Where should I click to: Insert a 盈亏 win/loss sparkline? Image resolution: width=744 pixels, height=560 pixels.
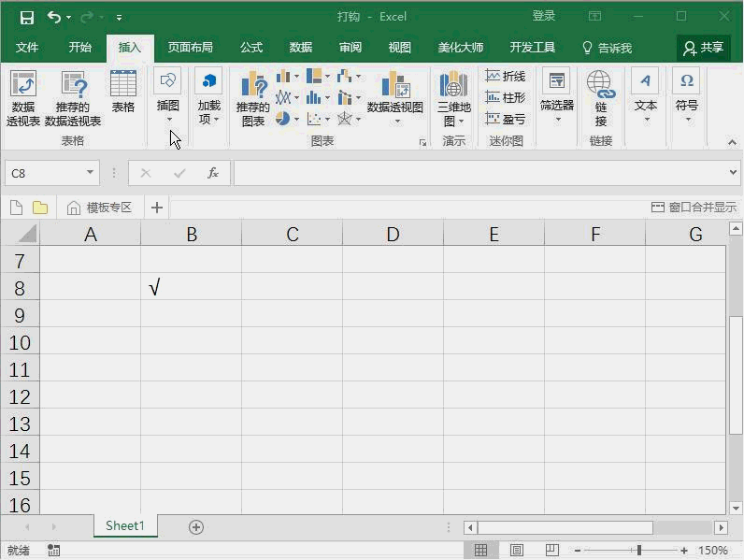(x=506, y=119)
